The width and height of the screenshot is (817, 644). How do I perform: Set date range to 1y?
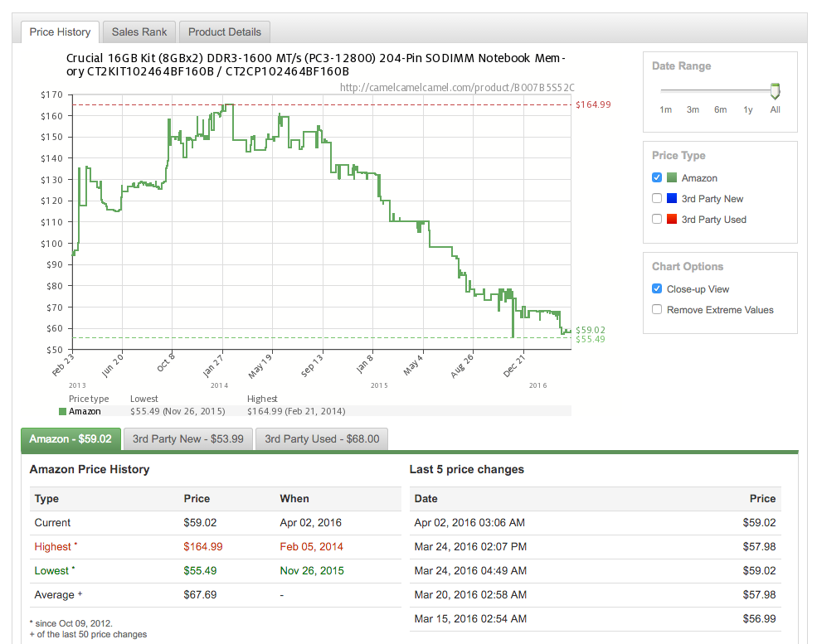(x=747, y=109)
